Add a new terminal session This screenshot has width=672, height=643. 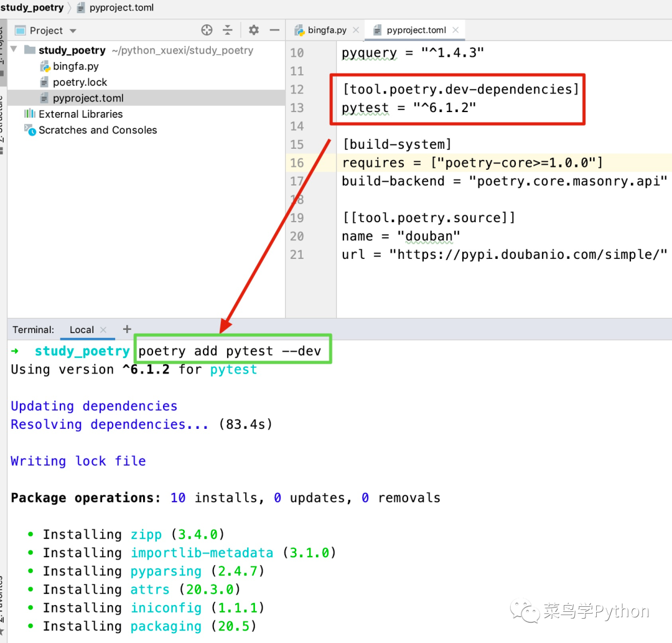click(x=127, y=329)
